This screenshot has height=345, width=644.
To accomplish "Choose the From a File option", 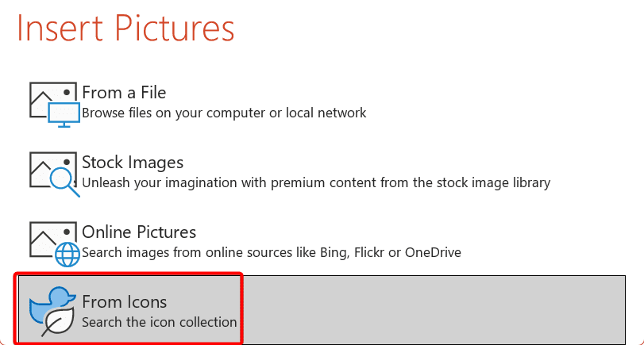I will [124, 92].
